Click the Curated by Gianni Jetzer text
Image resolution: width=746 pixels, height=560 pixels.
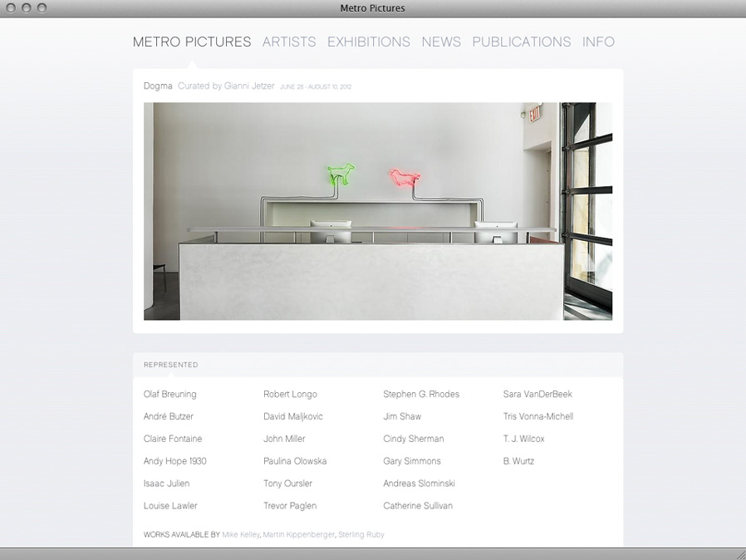coord(226,86)
